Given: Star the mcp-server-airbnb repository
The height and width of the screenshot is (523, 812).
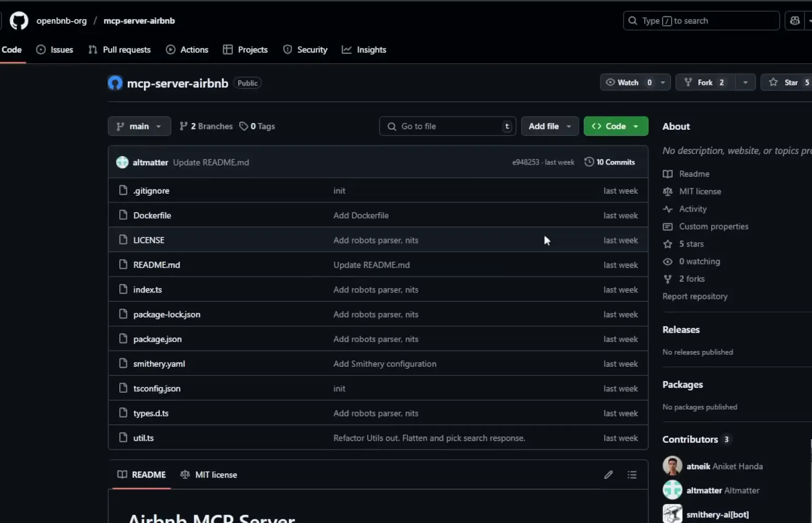Looking at the screenshot, I should [786, 82].
